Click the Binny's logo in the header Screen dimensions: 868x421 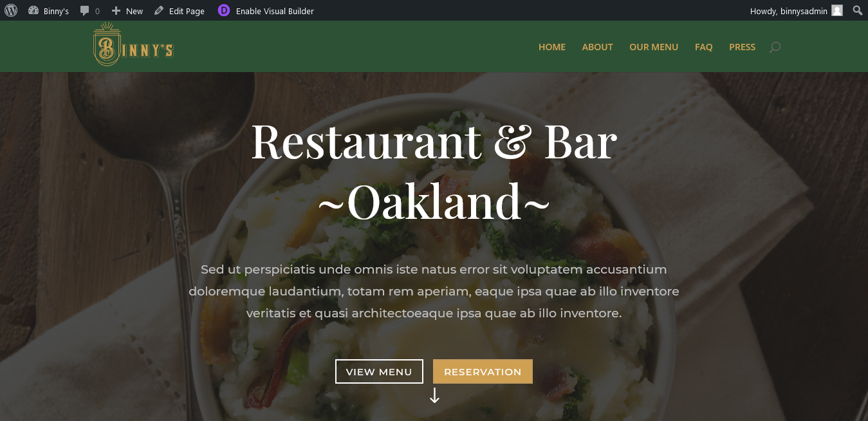point(134,44)
